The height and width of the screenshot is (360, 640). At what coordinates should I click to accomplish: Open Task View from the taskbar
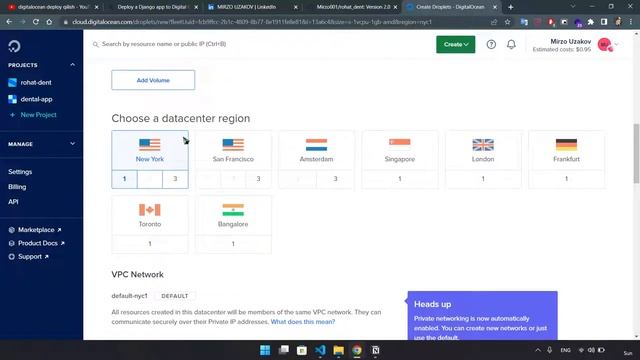coord(284,350)
